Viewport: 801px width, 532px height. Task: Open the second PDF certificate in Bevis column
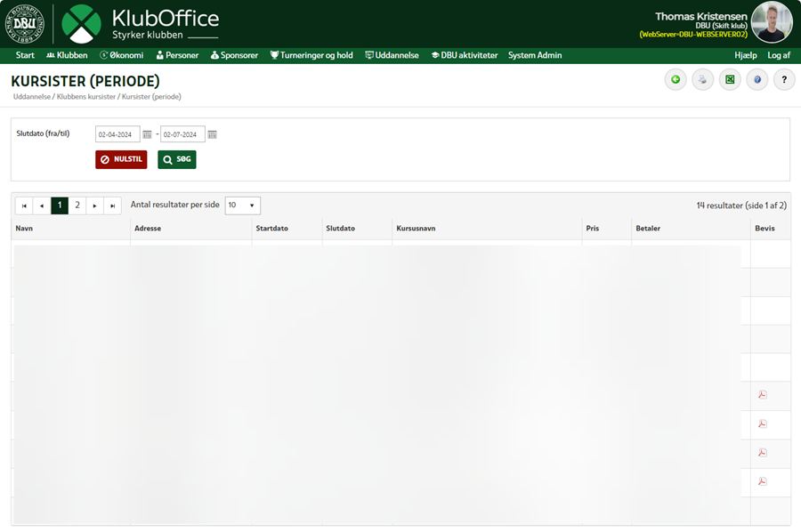763,423
